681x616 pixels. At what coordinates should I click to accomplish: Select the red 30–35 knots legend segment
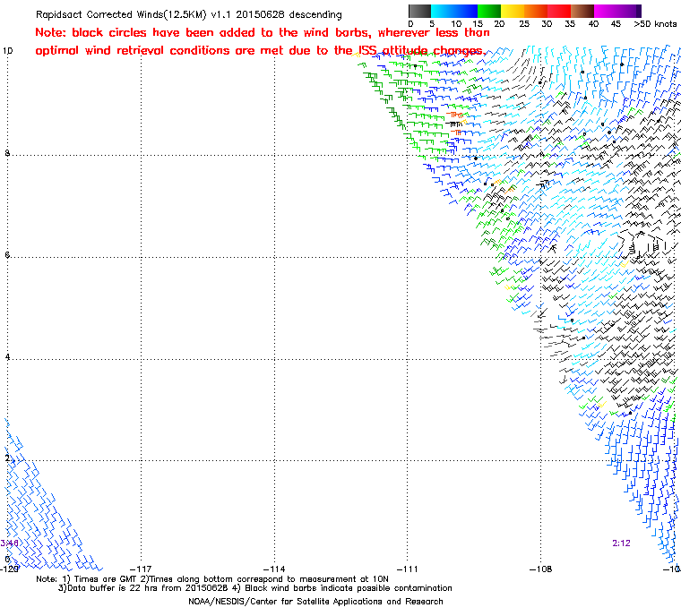tap(559, 11)
